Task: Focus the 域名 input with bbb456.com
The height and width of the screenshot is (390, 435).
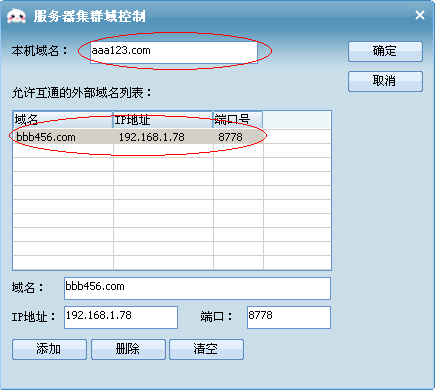Action: 197,288
